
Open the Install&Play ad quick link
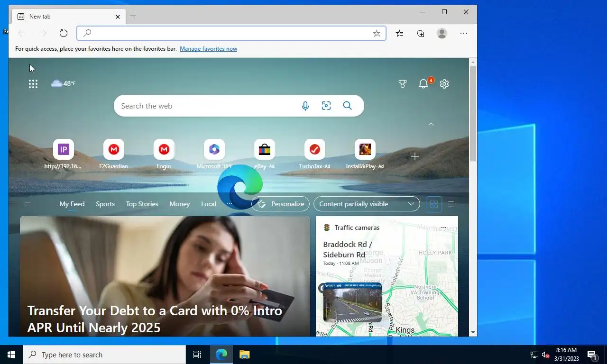[x=365, y=154]
